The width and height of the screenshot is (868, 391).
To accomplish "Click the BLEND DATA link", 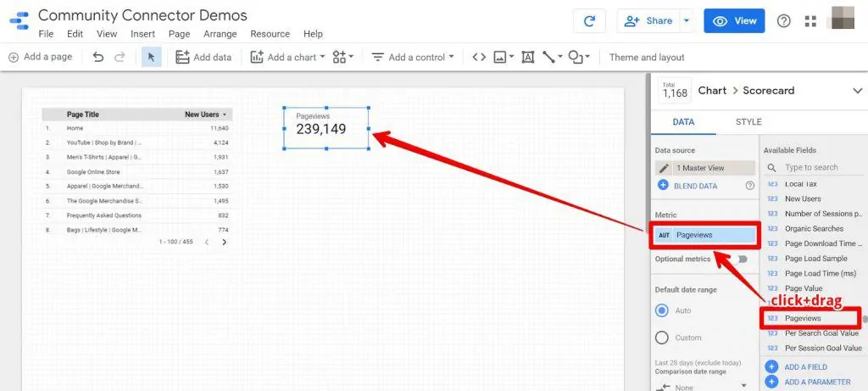I will click(x=695, y=186).
